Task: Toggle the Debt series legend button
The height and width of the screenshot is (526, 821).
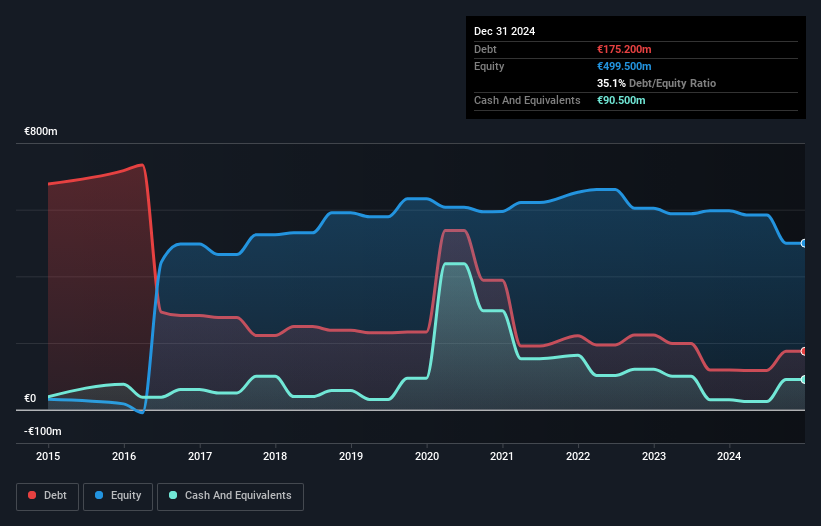Action: 48,496
